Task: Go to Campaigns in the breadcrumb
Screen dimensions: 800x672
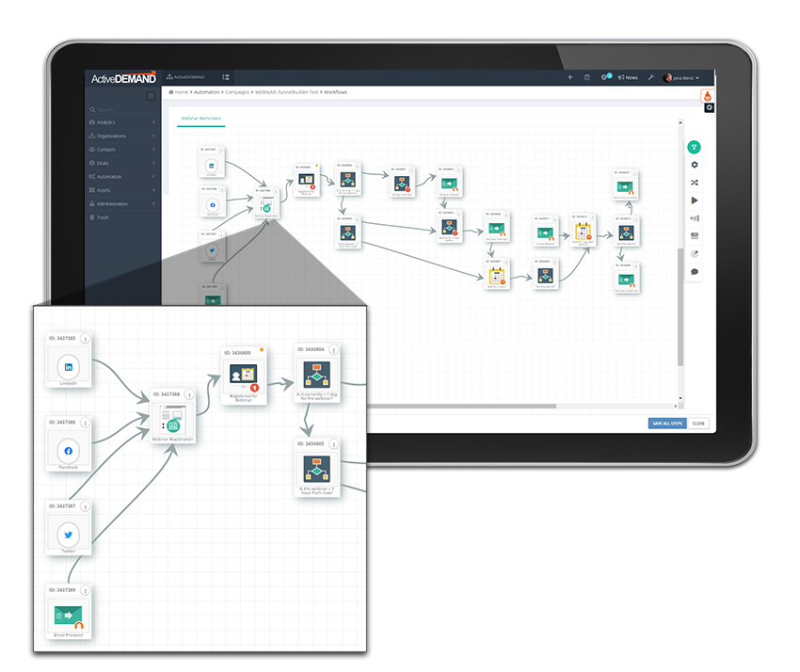Action: pos(237,92)
